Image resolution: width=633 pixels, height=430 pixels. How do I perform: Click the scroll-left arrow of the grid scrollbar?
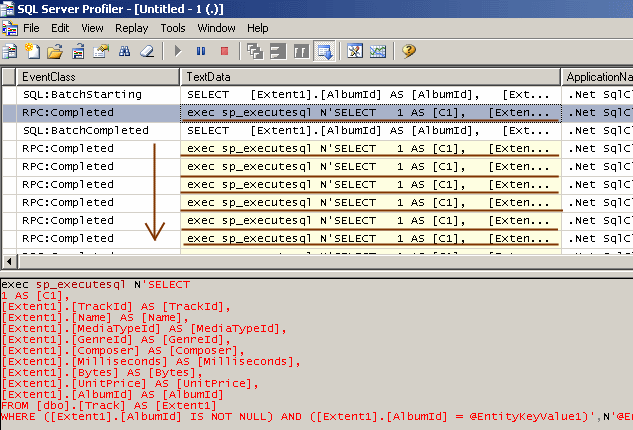click(x=9, y=262)
